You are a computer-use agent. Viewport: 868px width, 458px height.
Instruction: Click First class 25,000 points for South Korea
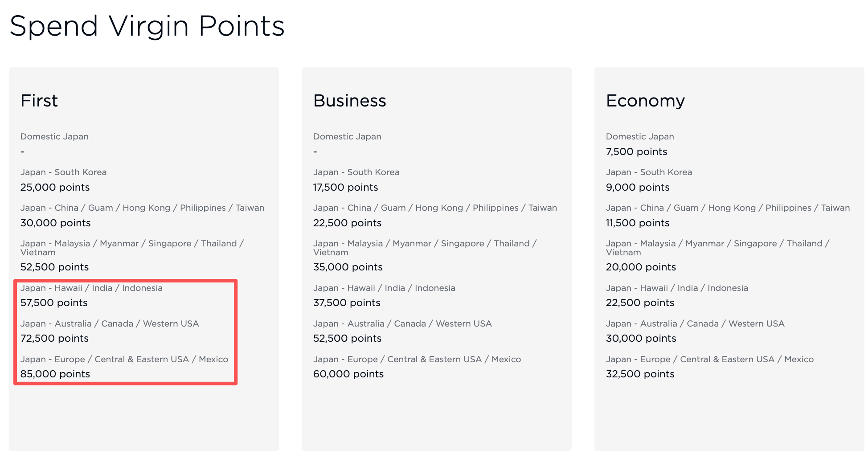(x=55, y=187)
